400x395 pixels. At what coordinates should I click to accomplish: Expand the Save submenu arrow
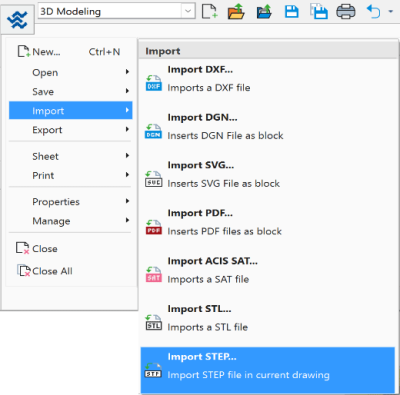(127, 91)
